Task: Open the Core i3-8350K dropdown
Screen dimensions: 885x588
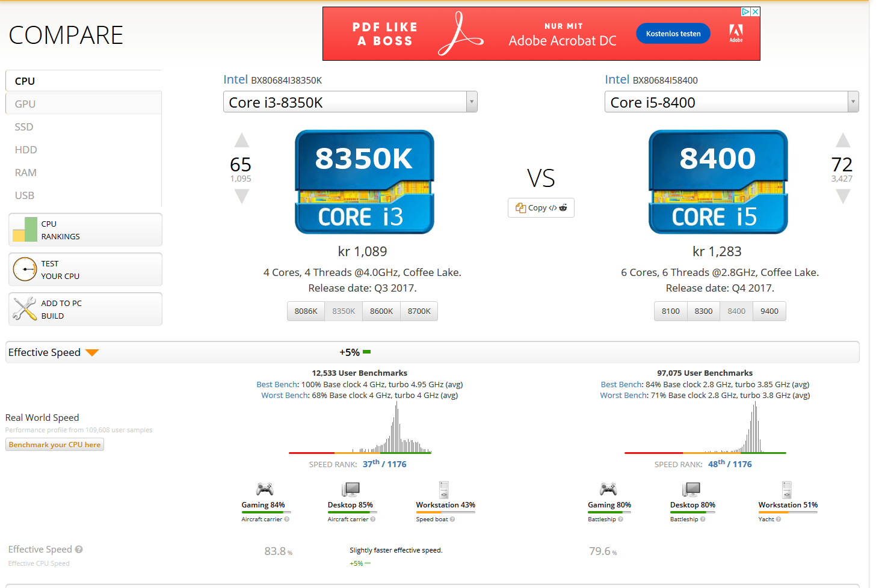Action: click(x=350, y=102)
